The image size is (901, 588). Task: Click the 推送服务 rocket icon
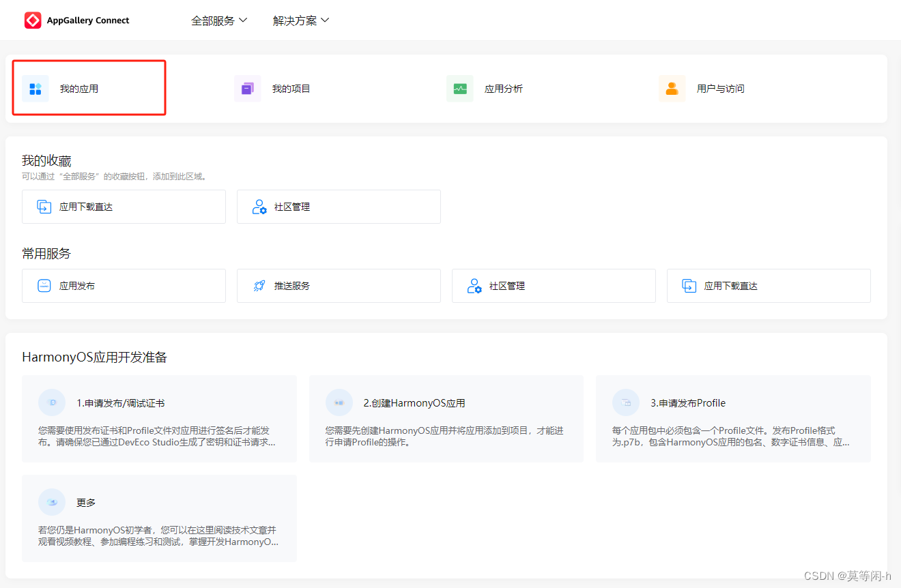[x=259, y=286]
